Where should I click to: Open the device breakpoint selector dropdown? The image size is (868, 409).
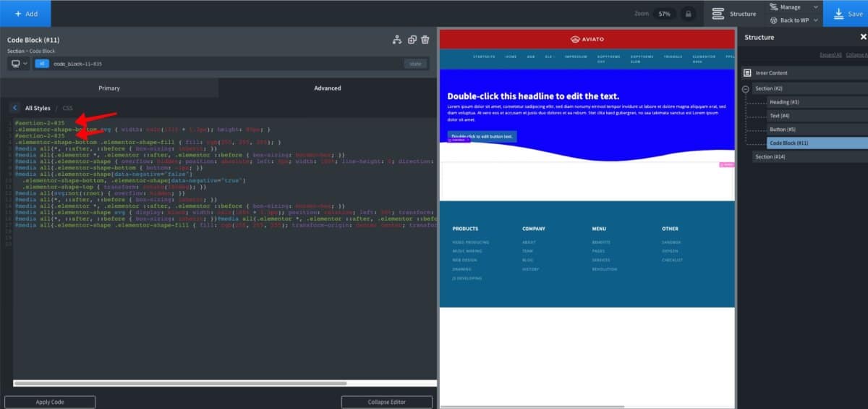click(19, 64)
